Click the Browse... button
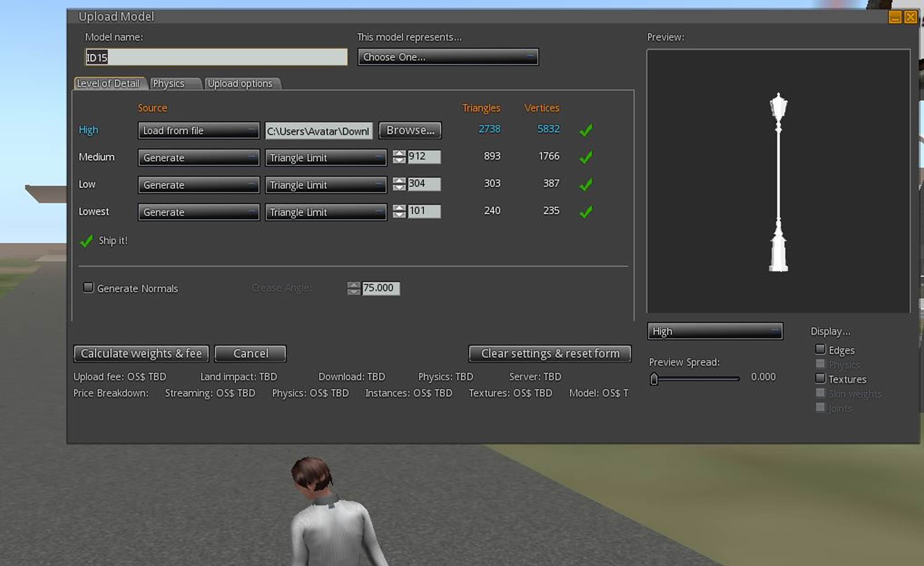The image size is (924, 566). (410, 130)
